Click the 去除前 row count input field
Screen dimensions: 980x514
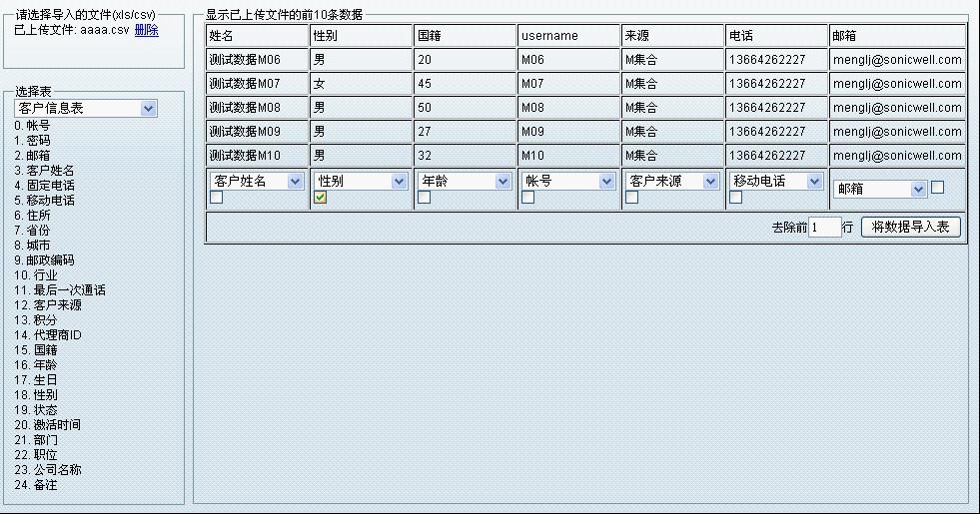pos(824,228)
